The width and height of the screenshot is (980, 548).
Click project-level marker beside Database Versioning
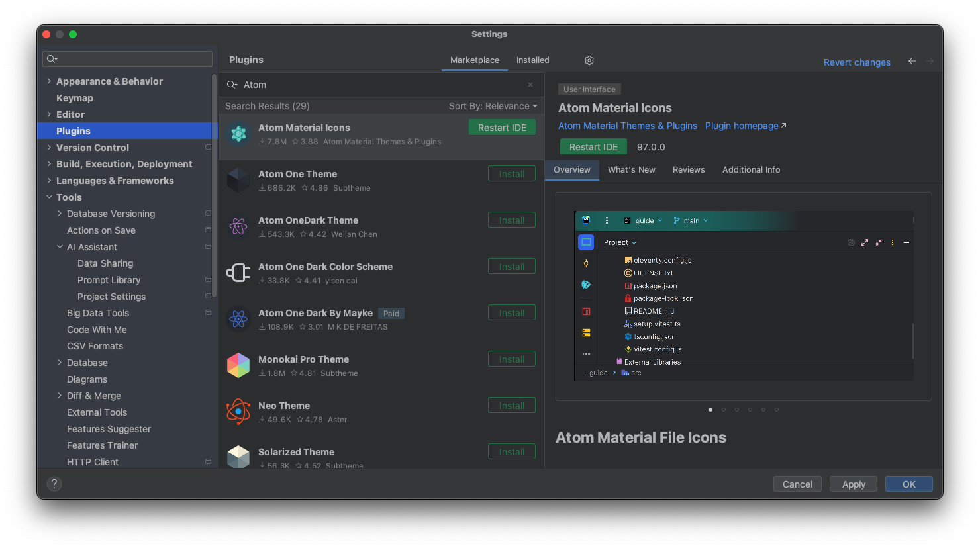(x=208, y=213)
